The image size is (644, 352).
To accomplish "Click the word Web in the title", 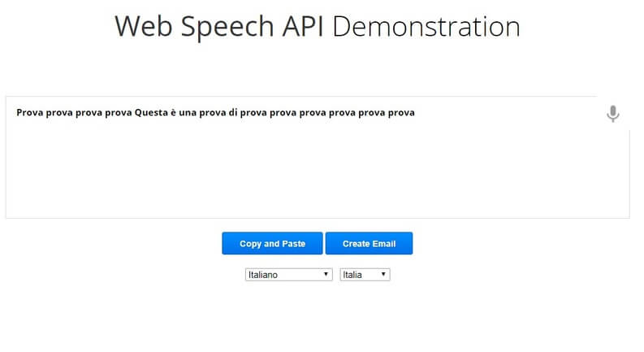I will [144, 27].
